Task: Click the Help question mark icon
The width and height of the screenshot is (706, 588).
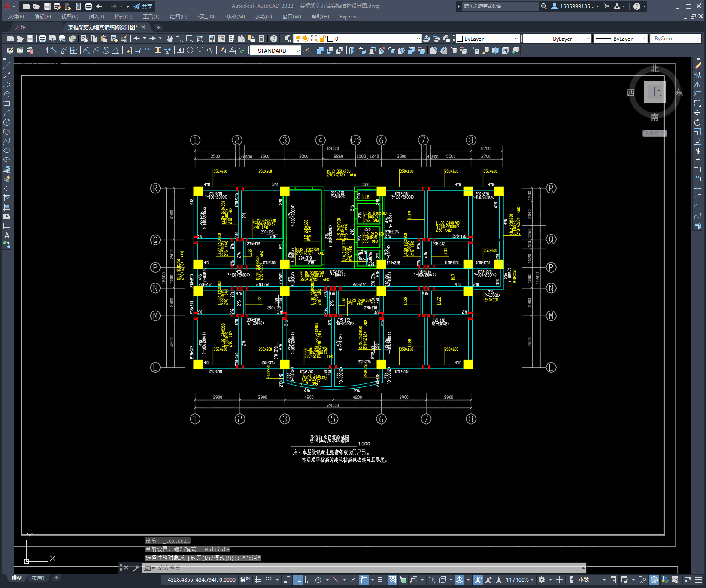Action: click(x=637, y=6)
